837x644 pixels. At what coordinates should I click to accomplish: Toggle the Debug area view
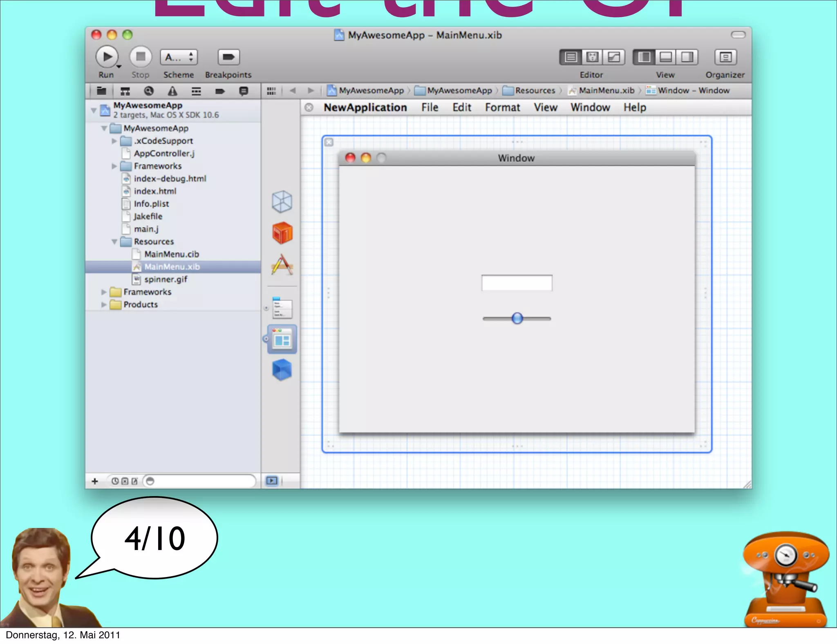click(x=666, y=57)
